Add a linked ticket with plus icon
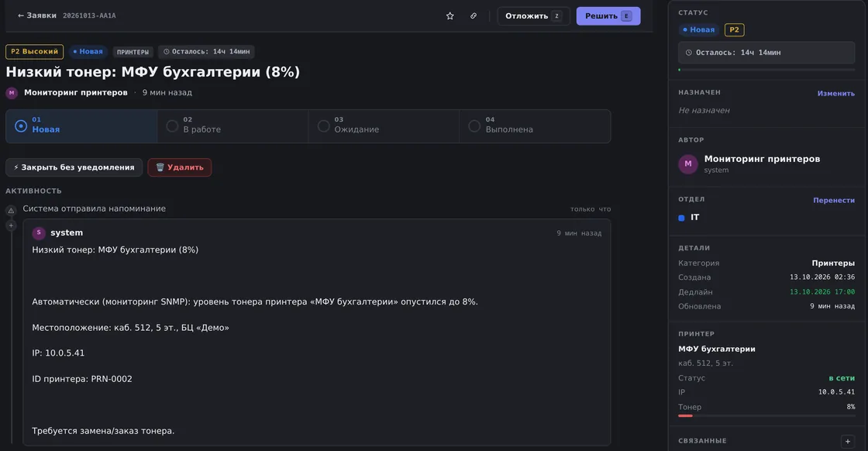The height and width of the screenshot is (451, 868). coord(848,441)
